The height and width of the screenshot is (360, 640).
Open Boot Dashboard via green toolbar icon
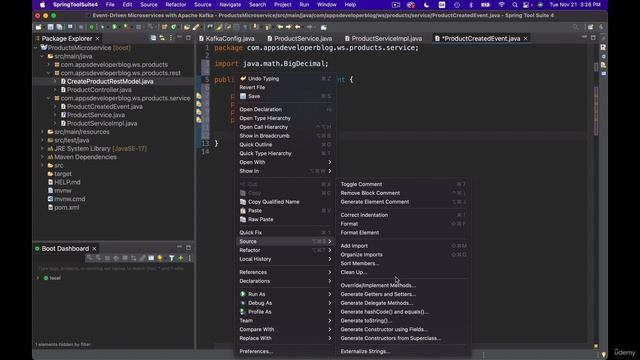tap(91, 27)
